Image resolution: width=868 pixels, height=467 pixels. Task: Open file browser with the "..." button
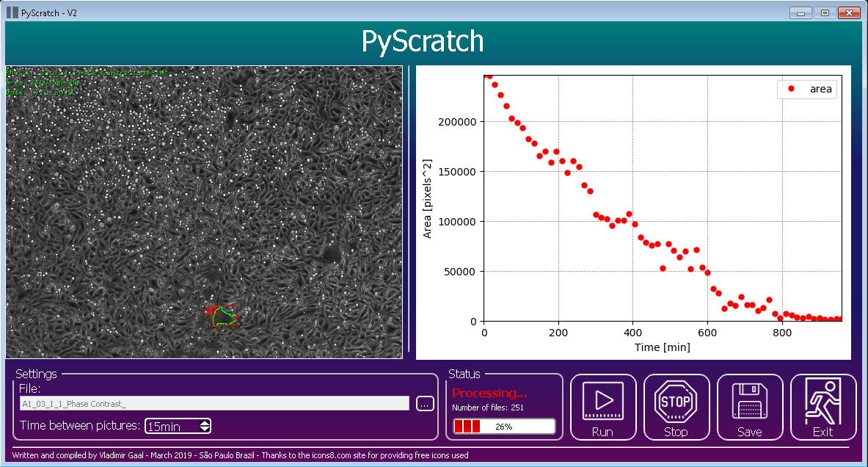point(425,403)
